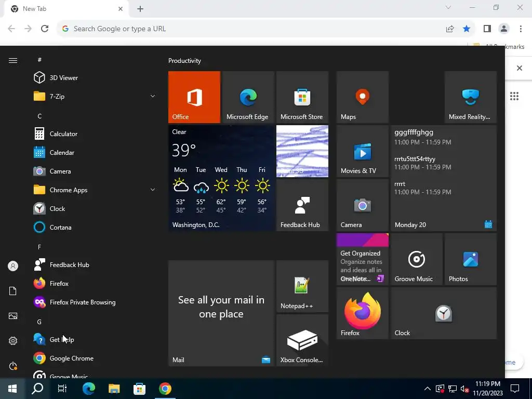This screenshot has width=532, height=399.
Task: Open Camera from the app list
Action: (x=95, y=171)
